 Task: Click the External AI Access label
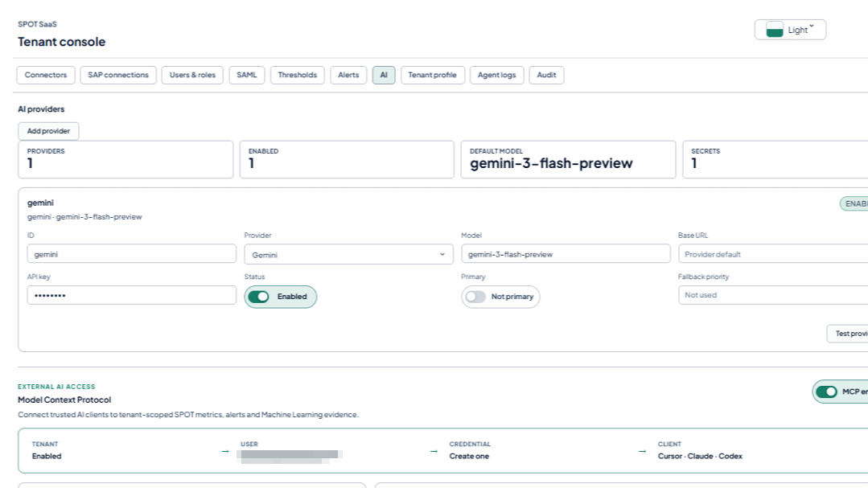pos(56,387)
